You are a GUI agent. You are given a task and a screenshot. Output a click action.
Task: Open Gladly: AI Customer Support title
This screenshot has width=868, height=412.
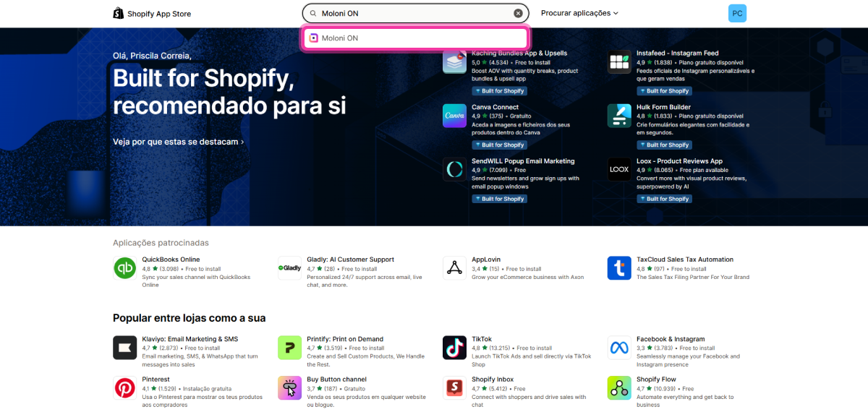coord(350,259)
